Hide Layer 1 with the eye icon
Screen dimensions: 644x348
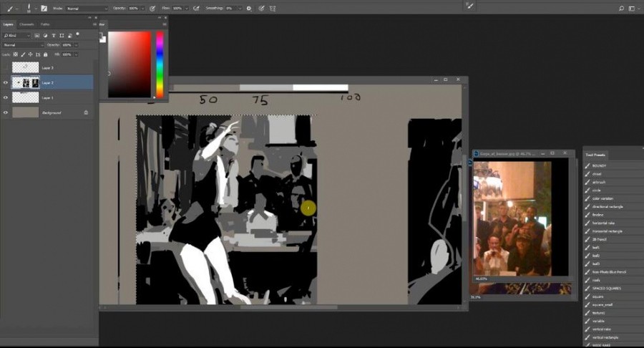[5, 98]
